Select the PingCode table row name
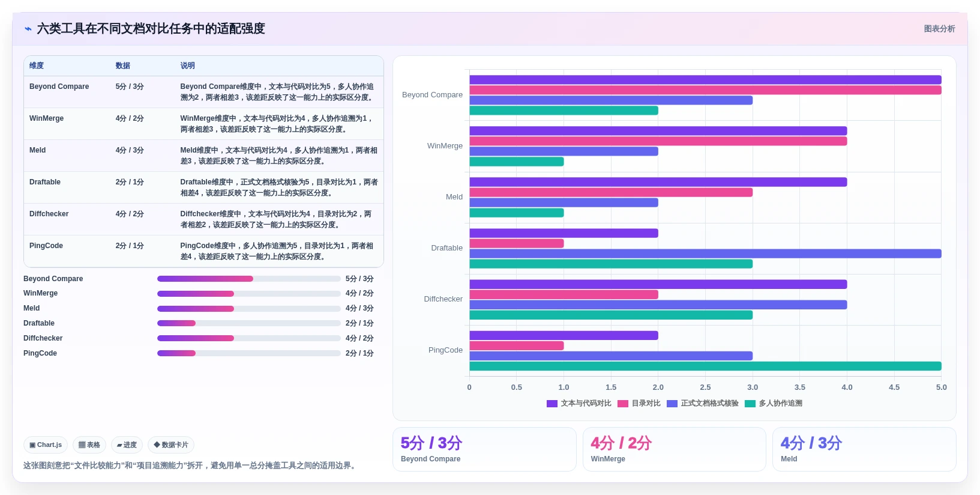This screenshot has height=495, width=980. point(46,246)
